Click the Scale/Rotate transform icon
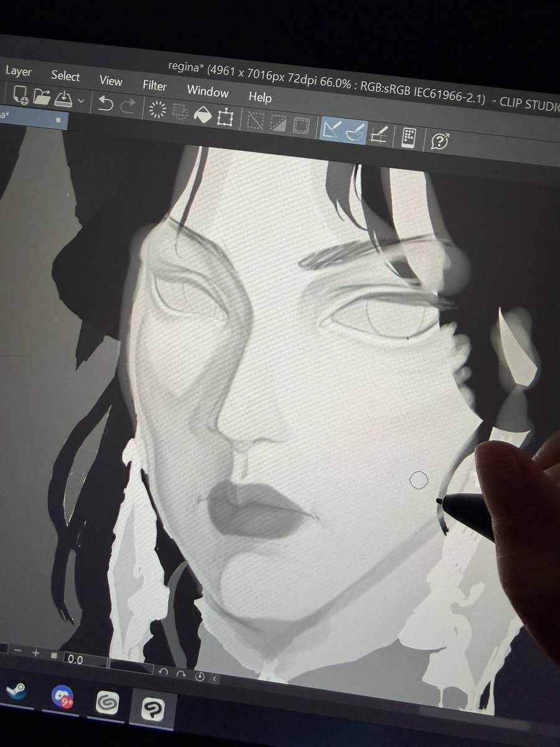Viewport: 560px width, 747px height. click(225, 117)
